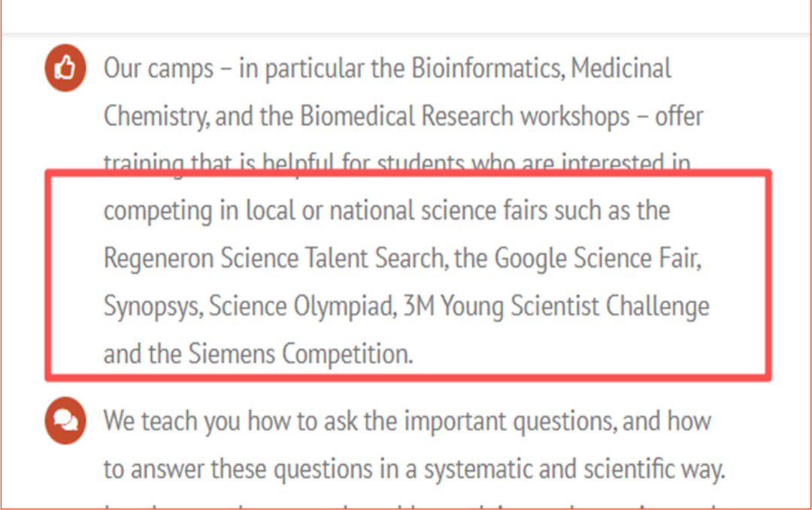Click the words "important questions"
Screen dimensions: 812x510
coord(509,420)
